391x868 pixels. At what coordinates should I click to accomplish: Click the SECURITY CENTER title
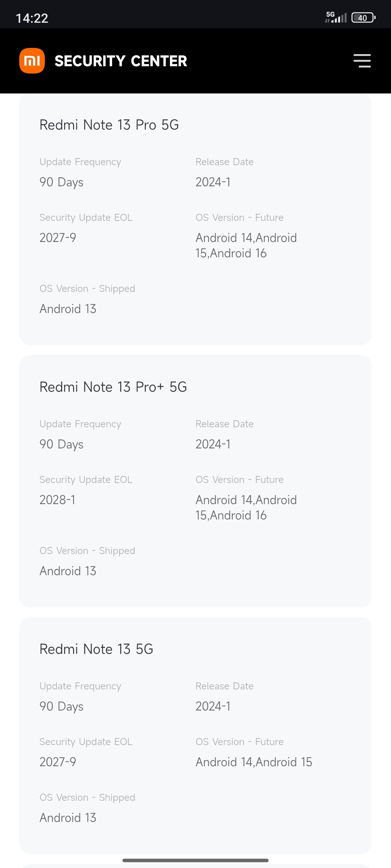pos(121,61)
